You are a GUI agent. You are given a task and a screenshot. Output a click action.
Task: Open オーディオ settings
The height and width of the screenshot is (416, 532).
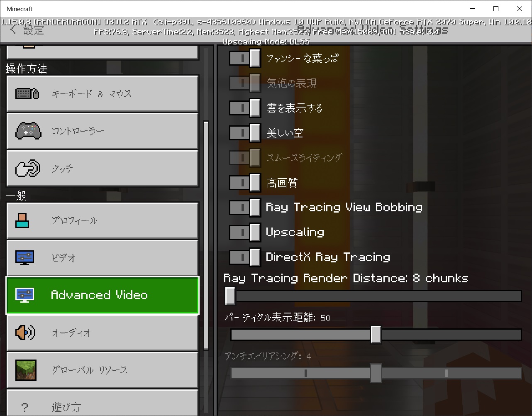point(102,333)
